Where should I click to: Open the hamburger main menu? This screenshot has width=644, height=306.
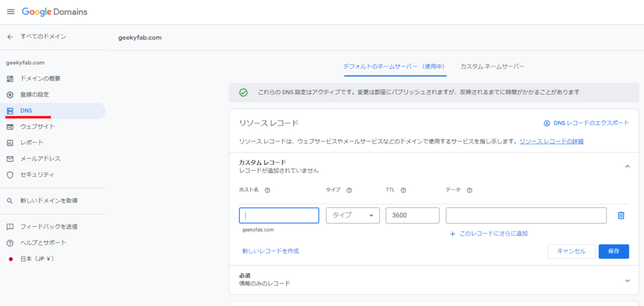(11, 12)
